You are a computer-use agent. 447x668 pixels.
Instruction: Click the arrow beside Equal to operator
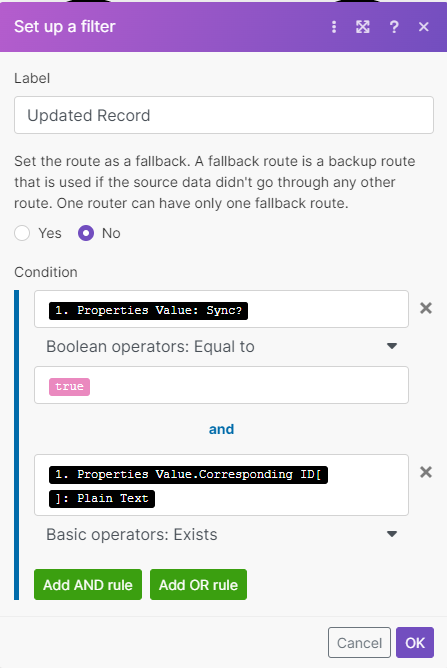pyautogui.click(x=392, y=346)
